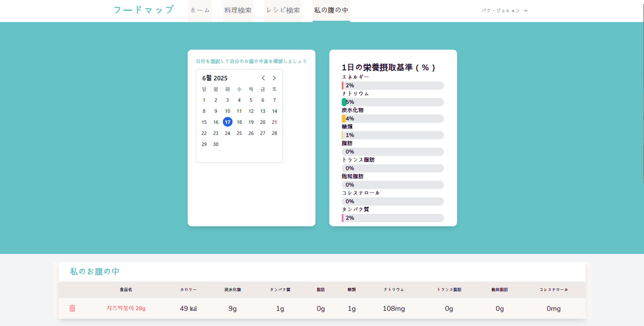
Task: Click the 飽和脂肪 0% progress bar
Action: (393, 185)
